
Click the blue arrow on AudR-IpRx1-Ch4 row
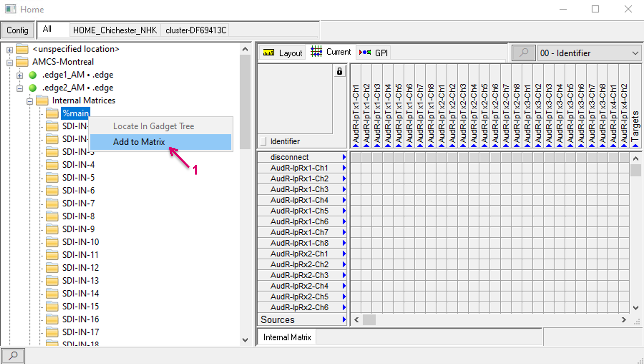[344, 200]
